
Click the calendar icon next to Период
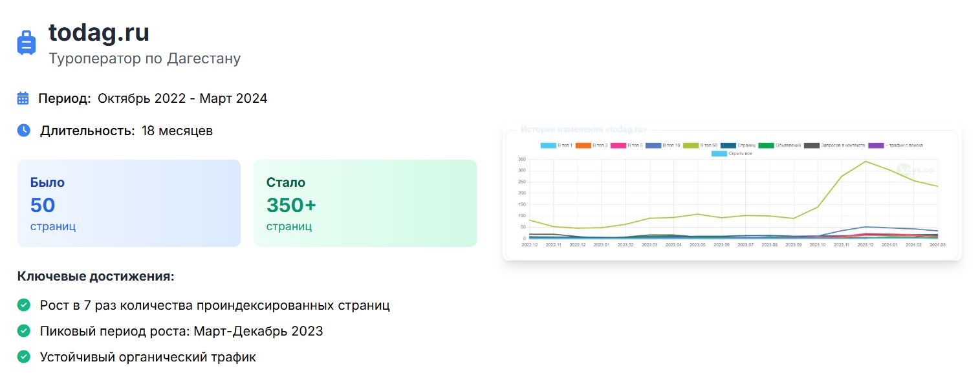point(23,98)
